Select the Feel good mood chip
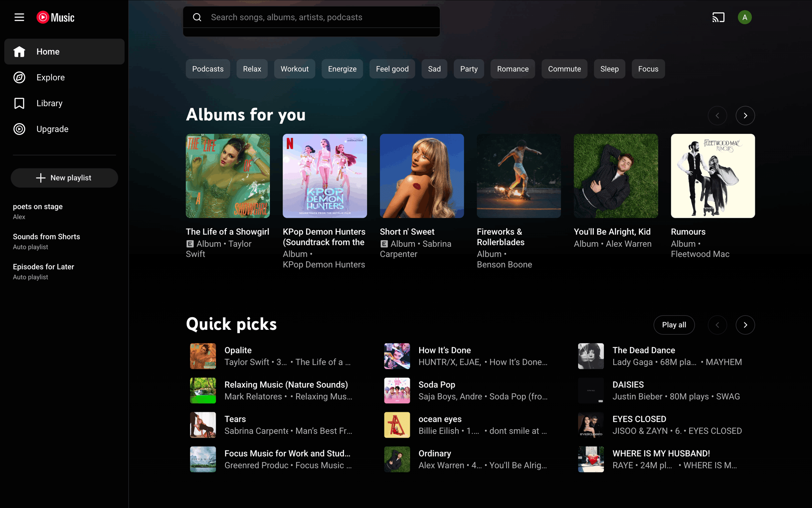The image size is (812, 508). (392, 69)
